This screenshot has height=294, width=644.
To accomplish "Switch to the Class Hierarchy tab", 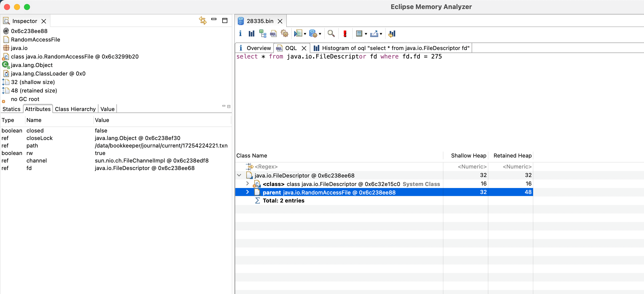I will tap(75, 109).
